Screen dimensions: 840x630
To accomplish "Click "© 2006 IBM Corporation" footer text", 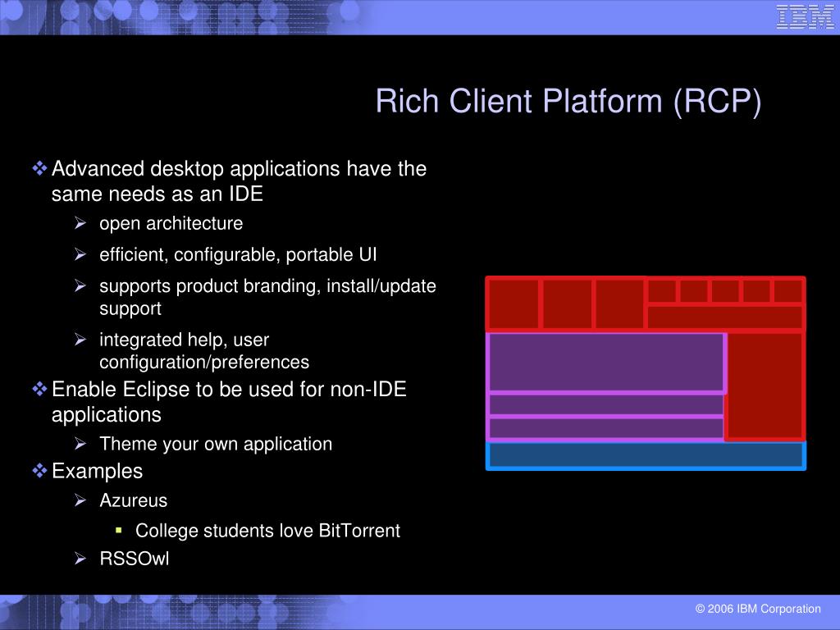I will click(x=757, y=609).
